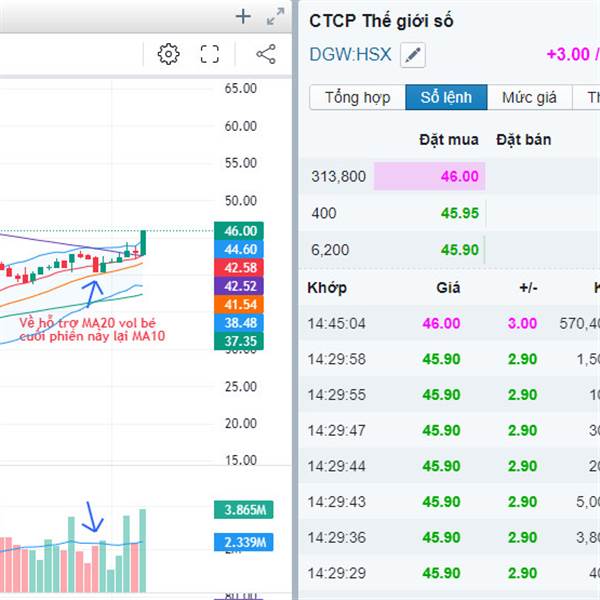Select the 3.865M volume label

pyautogui.click(x=244, y=510)
